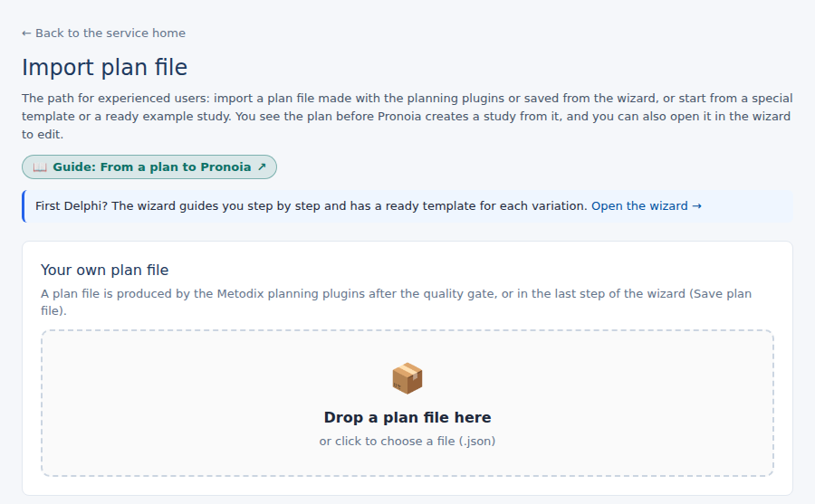Click the Metodix planning plugins description text

pos(396,302)
